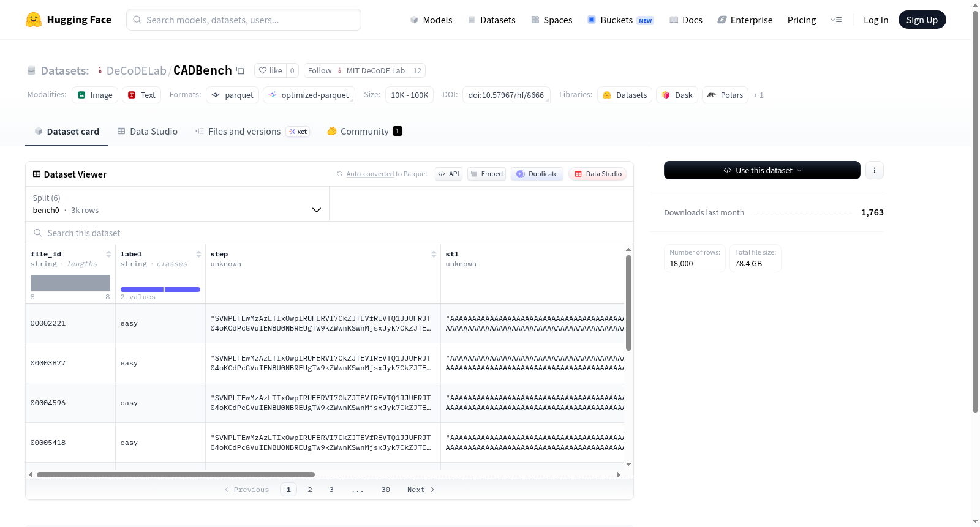The width and height of the screenshot is (980, 527).
Task: Sort the label column
Action: point(198,254)
